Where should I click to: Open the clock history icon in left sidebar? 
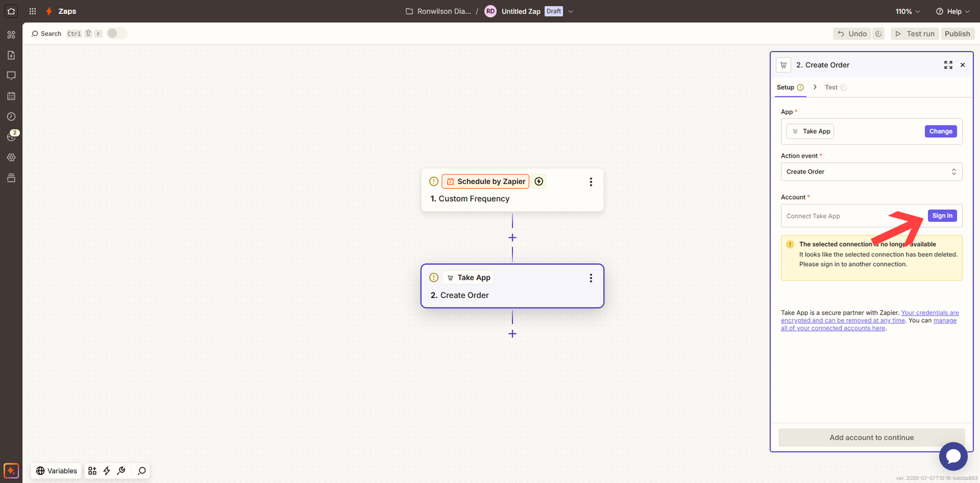click(11, 116)
